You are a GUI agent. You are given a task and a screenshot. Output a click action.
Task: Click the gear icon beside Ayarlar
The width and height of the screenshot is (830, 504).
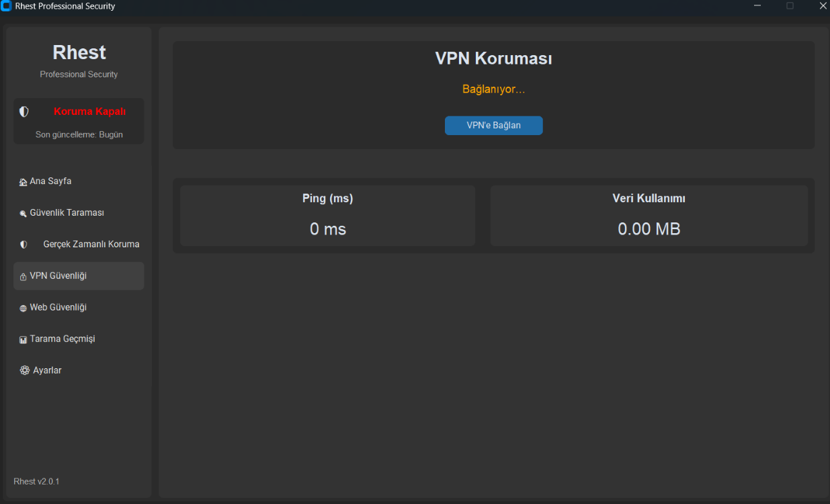coord(25,370)
